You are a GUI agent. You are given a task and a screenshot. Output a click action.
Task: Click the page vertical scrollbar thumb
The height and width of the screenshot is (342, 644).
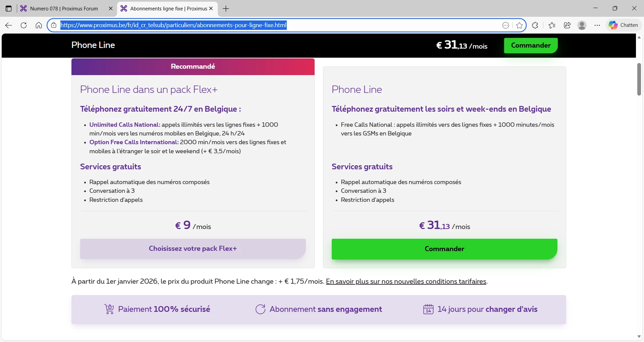[x=639, y=79]
